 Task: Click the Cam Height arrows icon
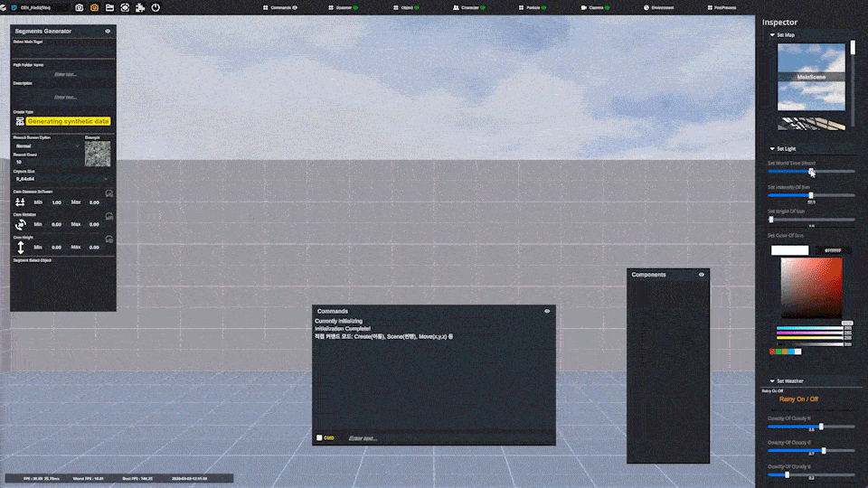click(x=20, y=246)
